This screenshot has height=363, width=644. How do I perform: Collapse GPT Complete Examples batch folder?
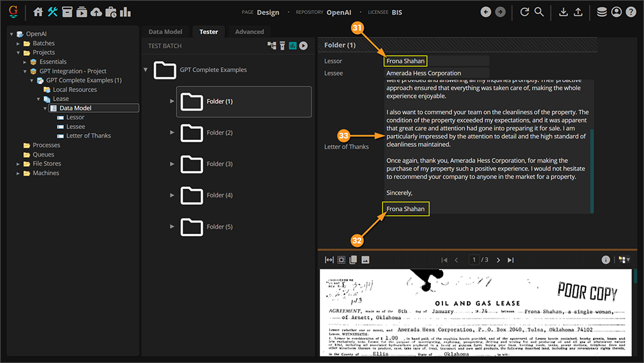(146, 70)
